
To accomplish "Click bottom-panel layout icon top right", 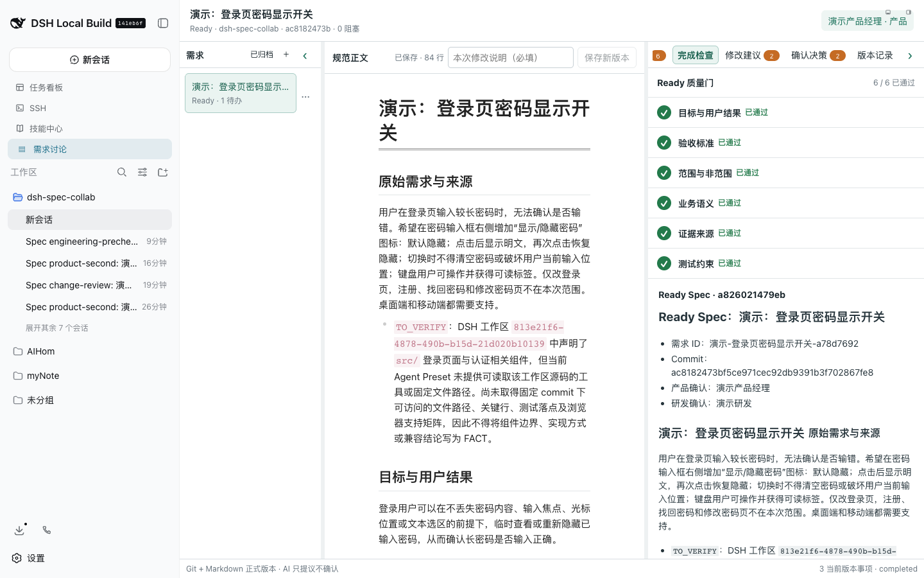I will [x=888, y=12].
